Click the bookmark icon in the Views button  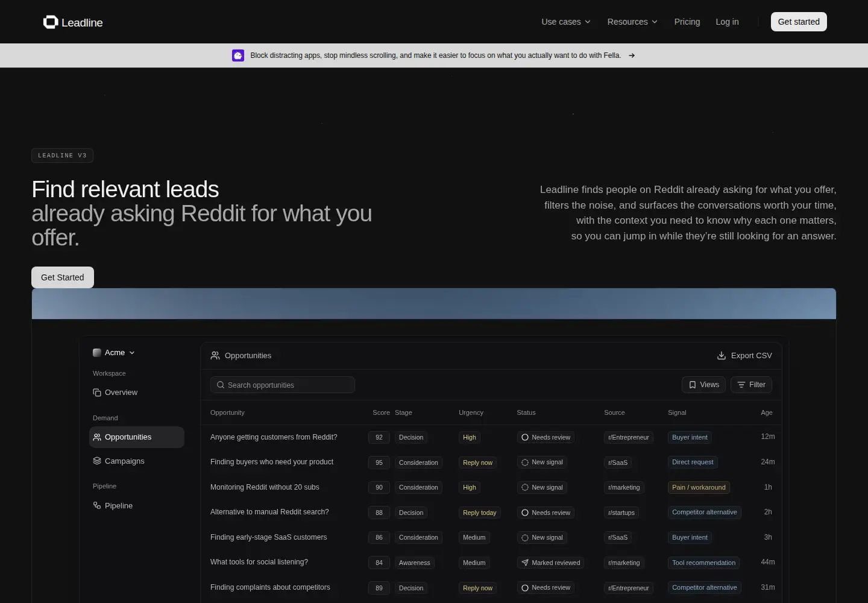[x=693, y=385]
